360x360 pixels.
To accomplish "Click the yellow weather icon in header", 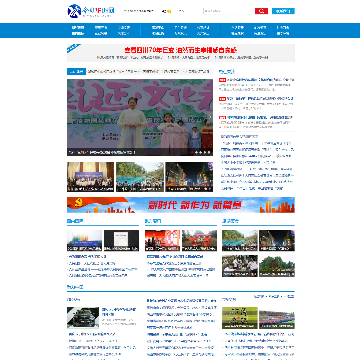I will coord(169,11).
